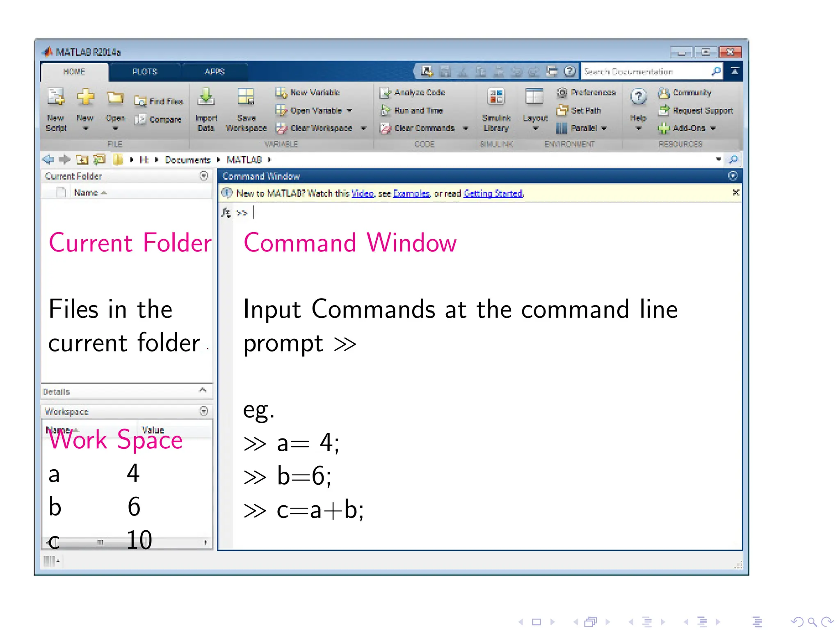
Task: Click the Analyze Code icon
Action: point(385,93)
